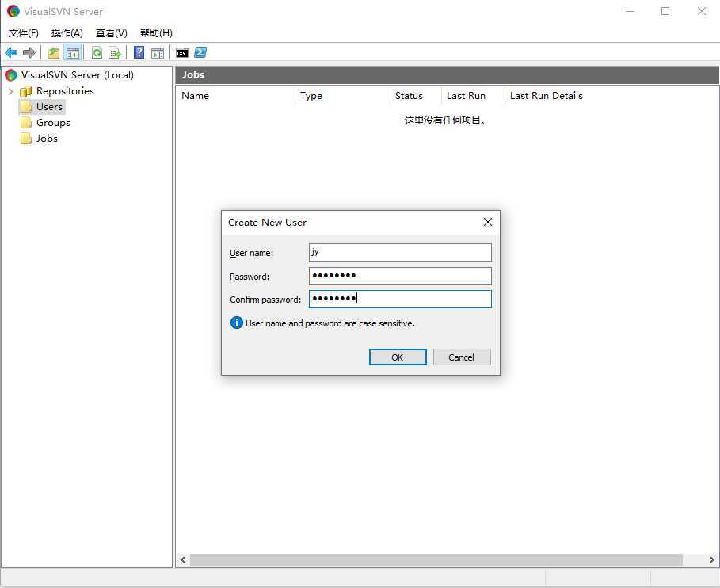Focus the Password input field
This screenshot has width=720, height=588.
tap(400, 276)
